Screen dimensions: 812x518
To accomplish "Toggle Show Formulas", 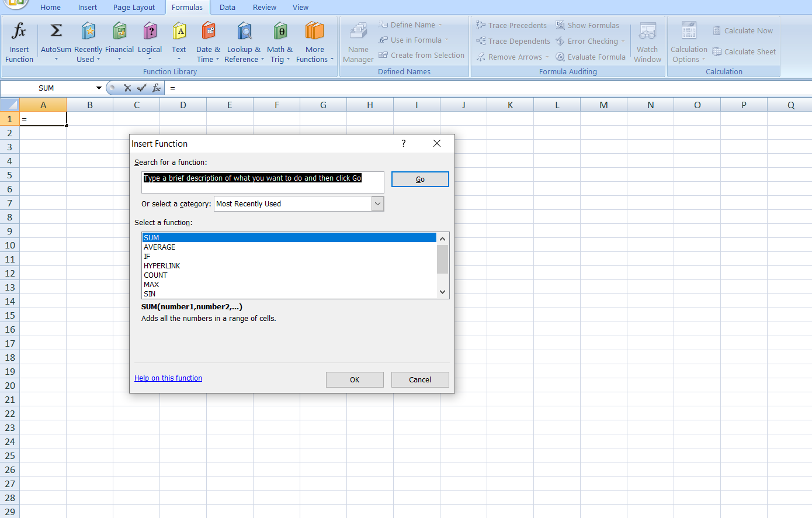I will point(587,25).
